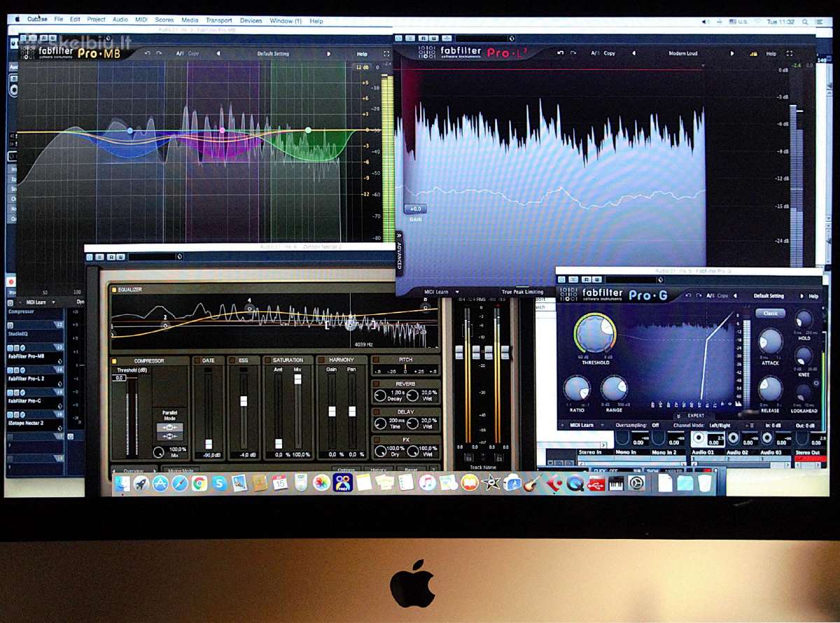The width and height of the screenshot is (840, 623).
Task: Click the Pro-G Threshold knob
Action: coord(594,335)
